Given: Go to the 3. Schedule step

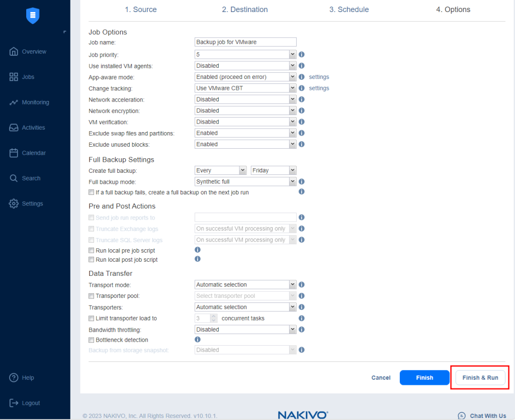Looking at the screenshot, I should click(x=349, y=10).
